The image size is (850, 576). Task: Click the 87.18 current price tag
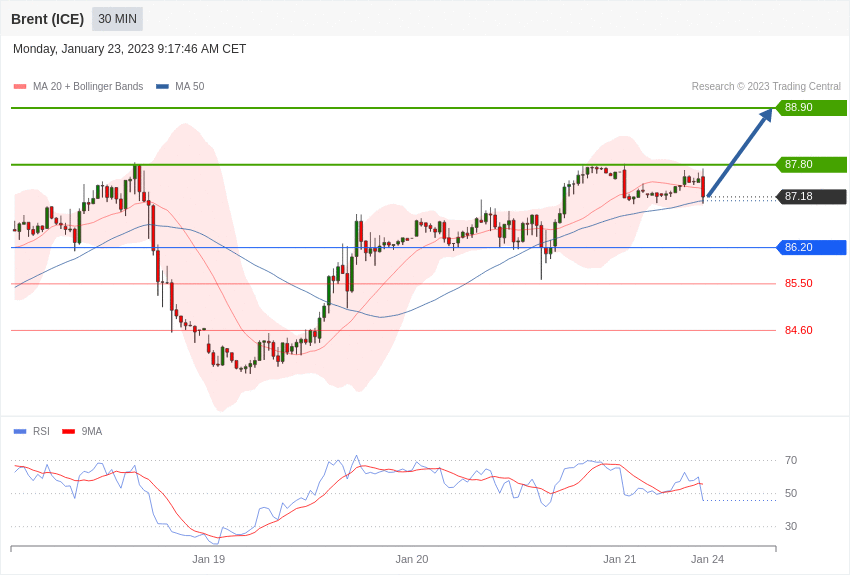(x=812, y=196)
